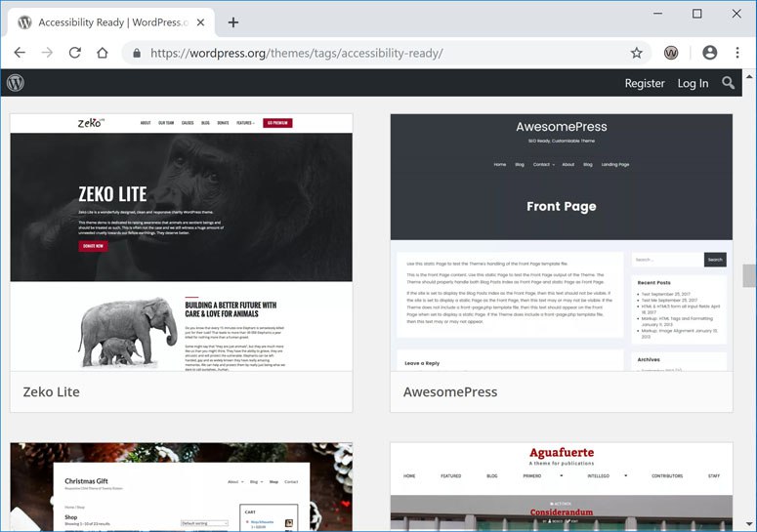Click the scrollbar down arrow
Screen dimensions: 757x532
pyautogui.click(x=749, y=524)
